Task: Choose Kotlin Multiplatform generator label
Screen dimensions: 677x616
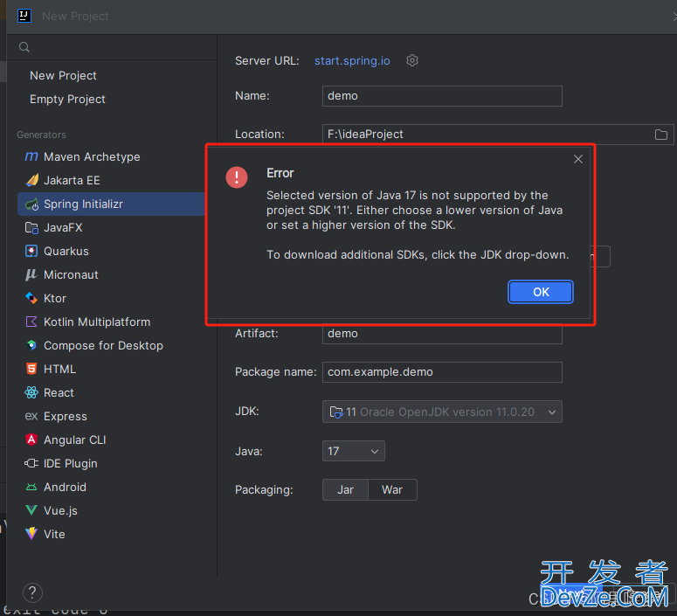Action: [97, 322]
